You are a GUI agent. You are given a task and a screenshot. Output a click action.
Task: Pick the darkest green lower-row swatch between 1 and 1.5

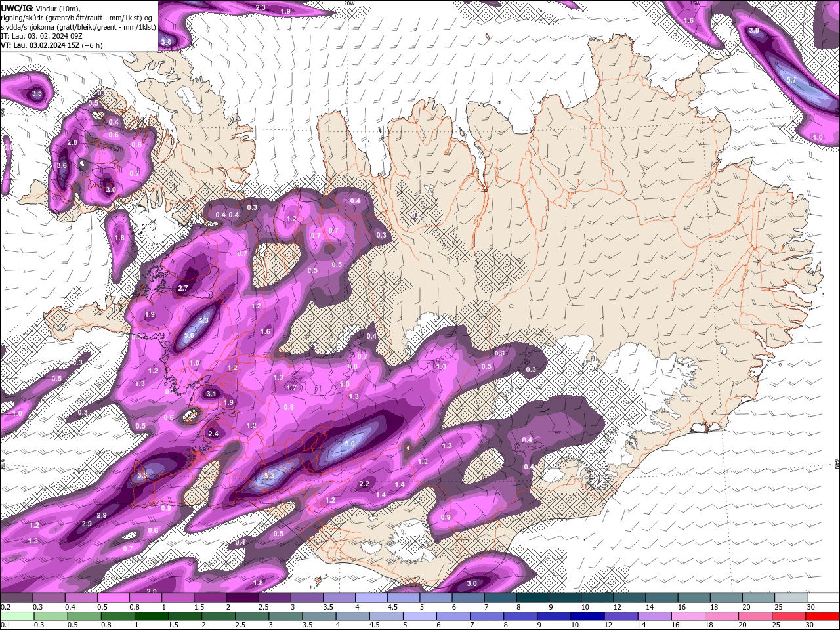tap(152, 615)
